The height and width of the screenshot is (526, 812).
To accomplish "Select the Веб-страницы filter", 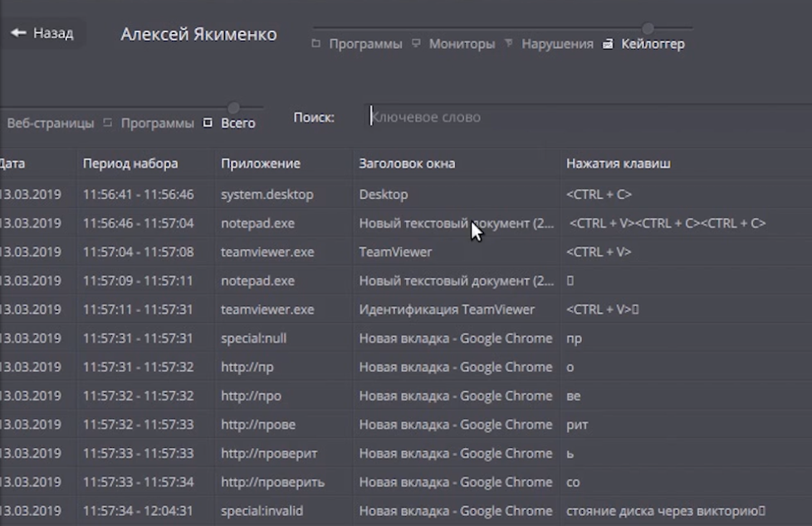I will (x=51, y=124).
